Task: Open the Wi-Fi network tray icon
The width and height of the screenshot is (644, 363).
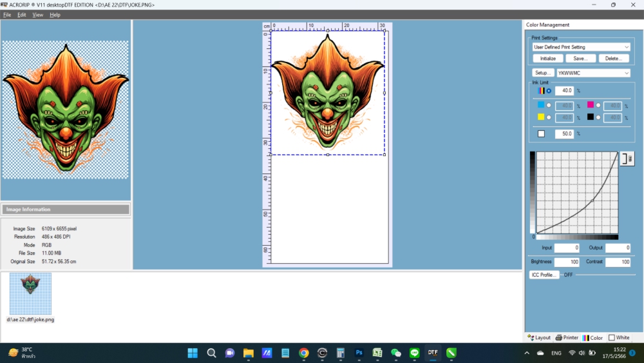Action: click(572, 353)
